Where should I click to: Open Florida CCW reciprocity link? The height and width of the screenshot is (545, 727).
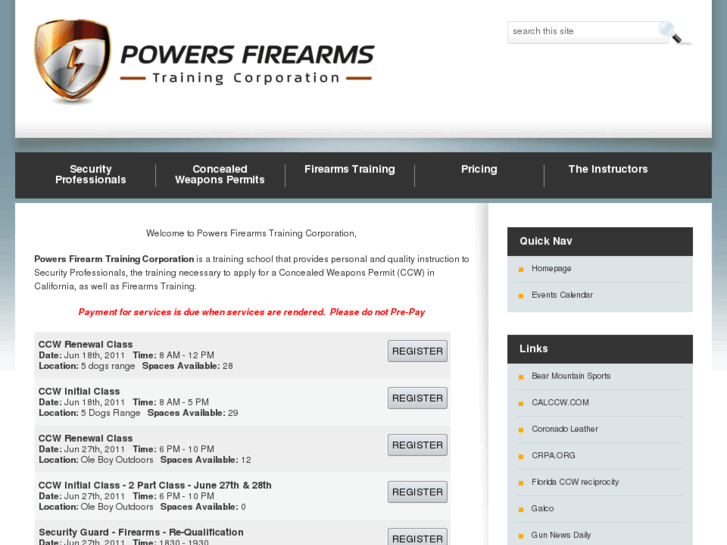tap(575, 482)
